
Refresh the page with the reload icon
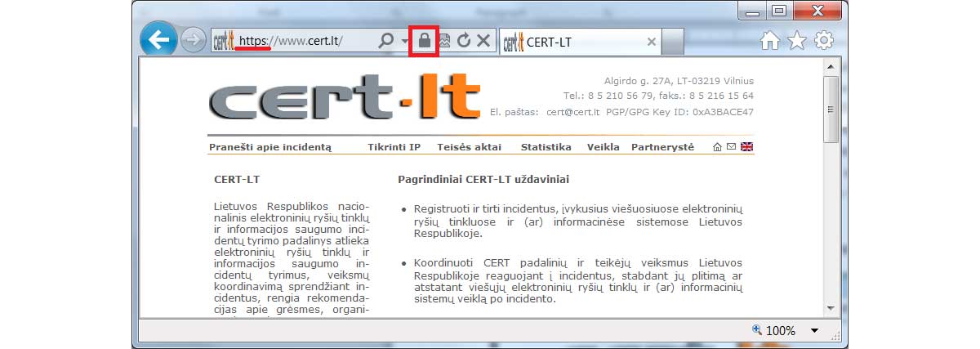click(x=464, y=40)
